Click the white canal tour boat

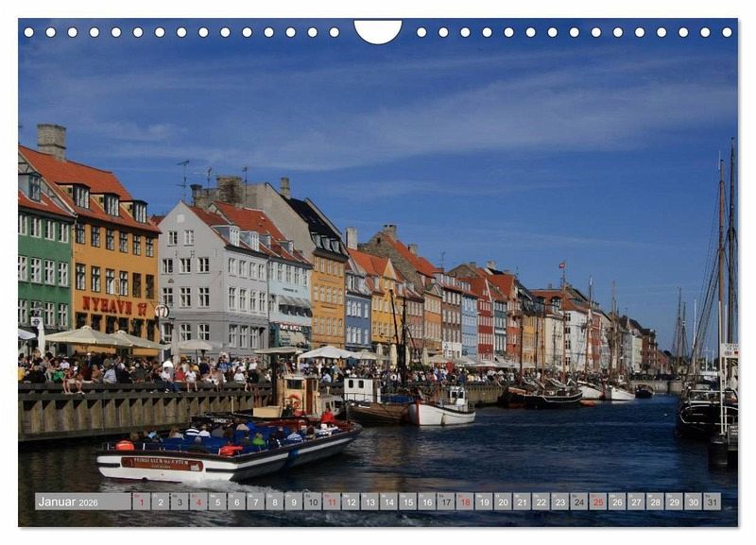click(227, 453)
